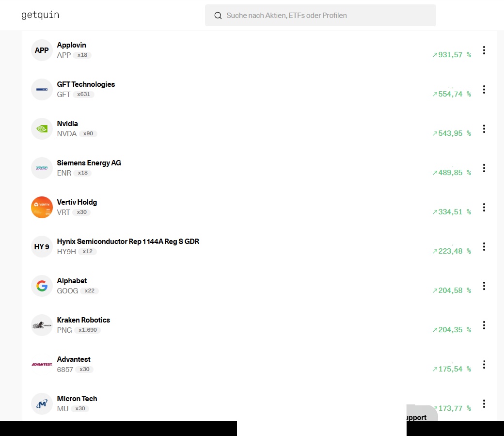Open the Nvidia logo icon
Image resolution: width=504 pixels, height=436 pixels.
tap(42, 129)
